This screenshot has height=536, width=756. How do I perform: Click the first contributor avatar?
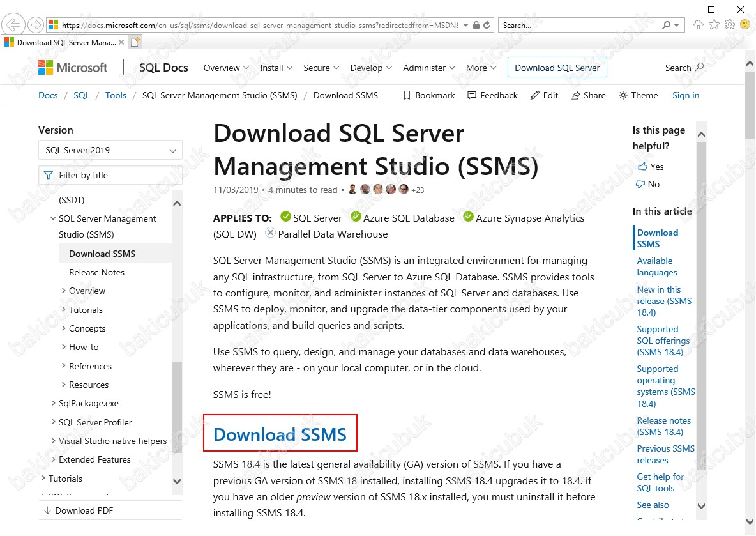352,190
